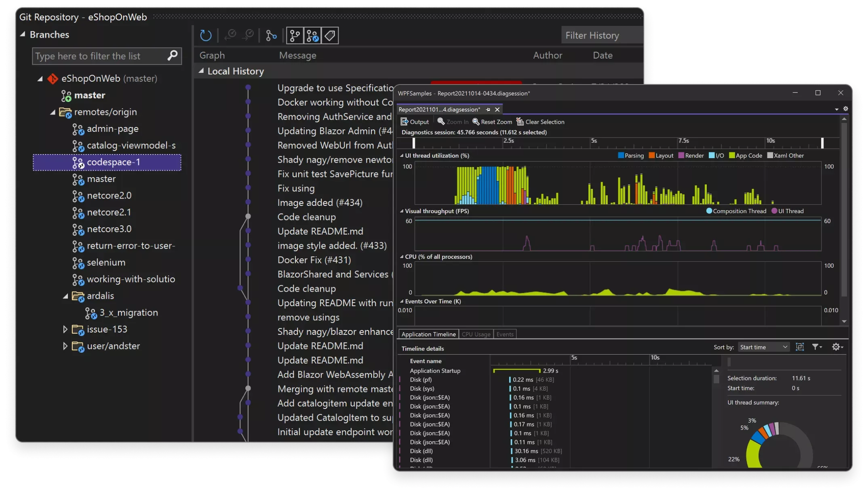Expand the issue-153 folder

point(65,329)
